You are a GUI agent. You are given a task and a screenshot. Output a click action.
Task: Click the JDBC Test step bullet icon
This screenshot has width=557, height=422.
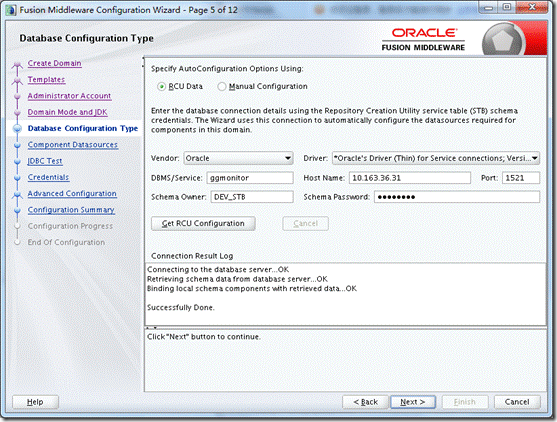coord(17,162)
